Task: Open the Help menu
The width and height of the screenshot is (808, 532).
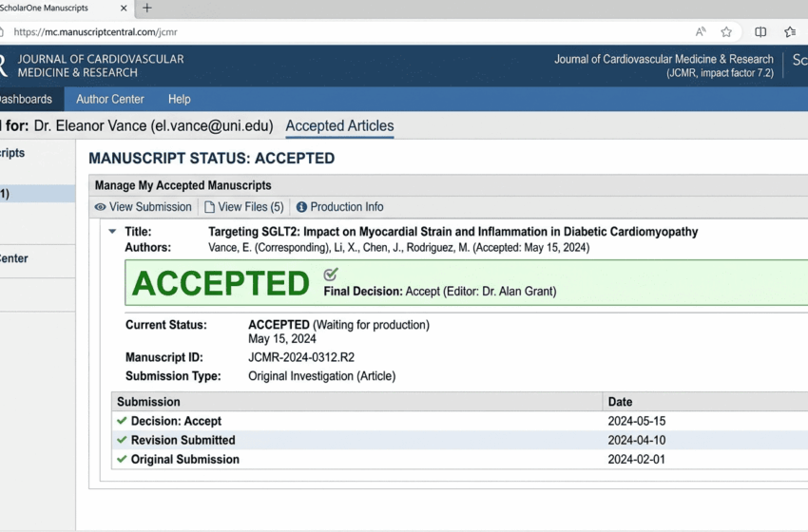Action: (x=180, y=99)
